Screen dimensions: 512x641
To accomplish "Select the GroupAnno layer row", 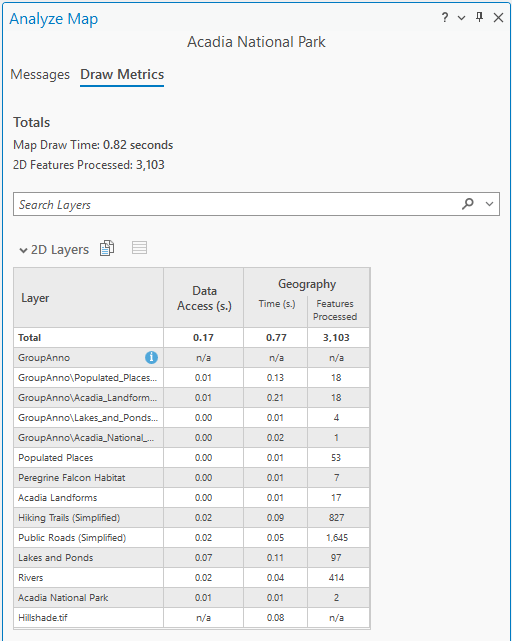I will [x=192, y=358].
